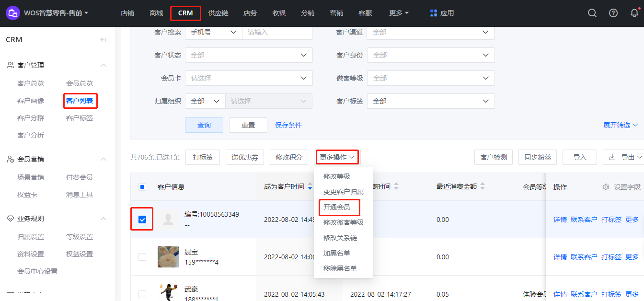Click 晨宝's avatar thumbnail
This screenshot has width=644, height=301.
(168, 257)
